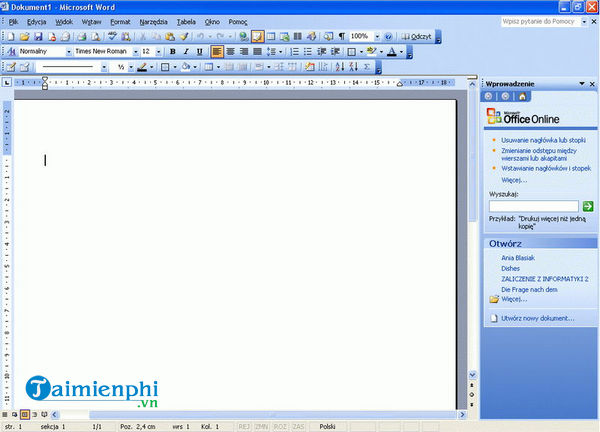
Task: Toggle center text alignment
Action: click(x=230, y=52)
